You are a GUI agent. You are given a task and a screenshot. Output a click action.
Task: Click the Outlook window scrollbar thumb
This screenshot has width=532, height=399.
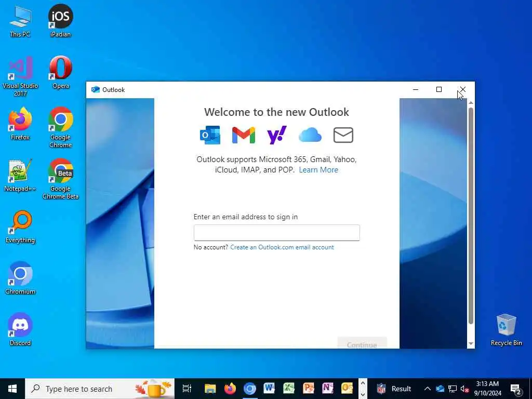471,216
